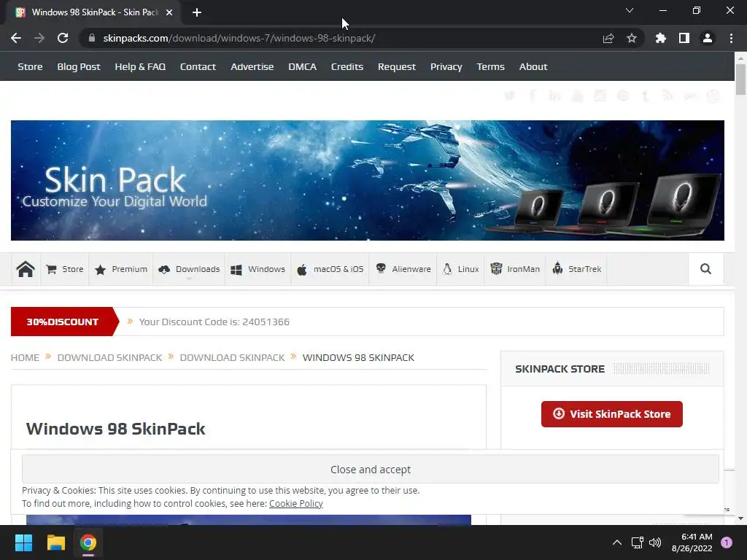The image size is (747, 560).
Task: Open the DMCA page
Action: [x=302, y=66]
